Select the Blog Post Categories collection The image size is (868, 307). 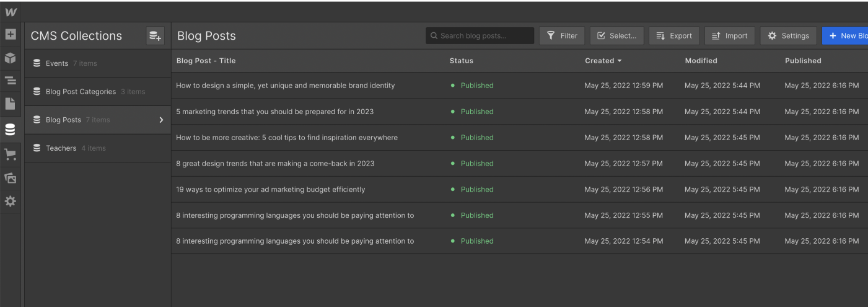pos(81,92)
